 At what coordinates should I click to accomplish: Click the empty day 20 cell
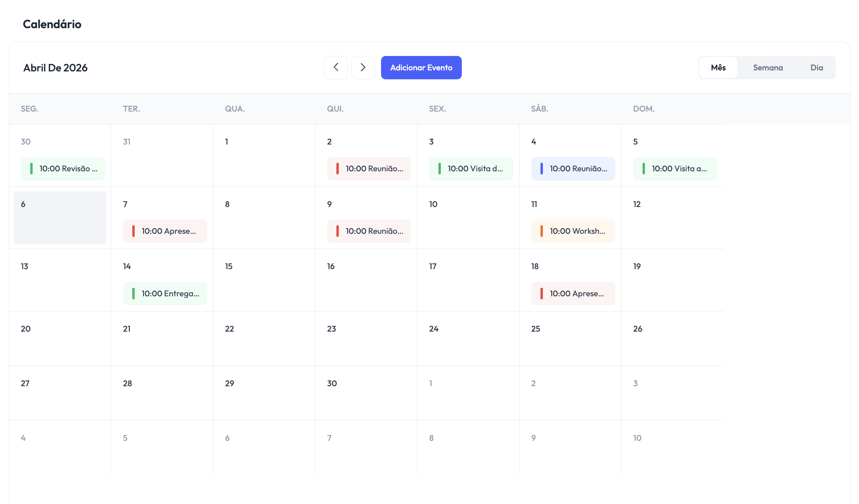coord(60,343)
